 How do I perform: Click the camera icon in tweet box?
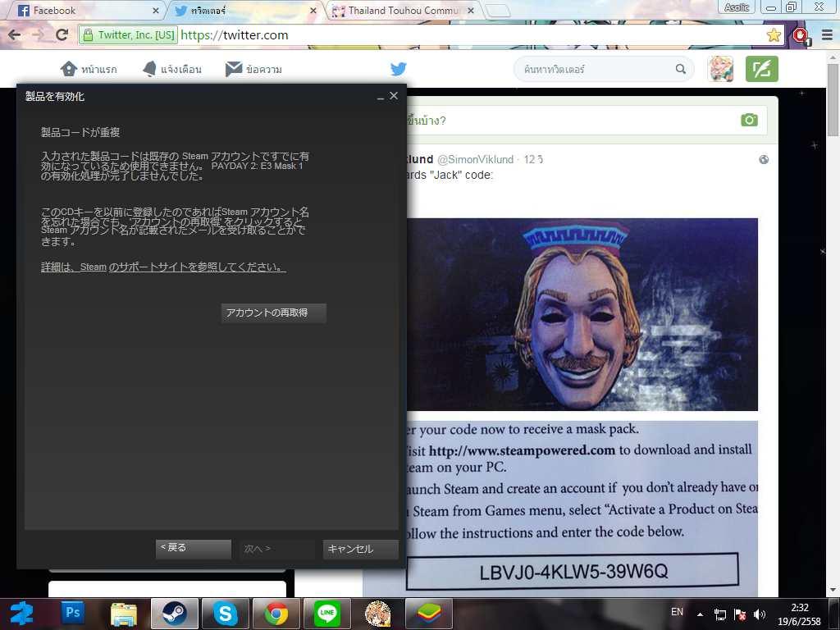point(749,120)
